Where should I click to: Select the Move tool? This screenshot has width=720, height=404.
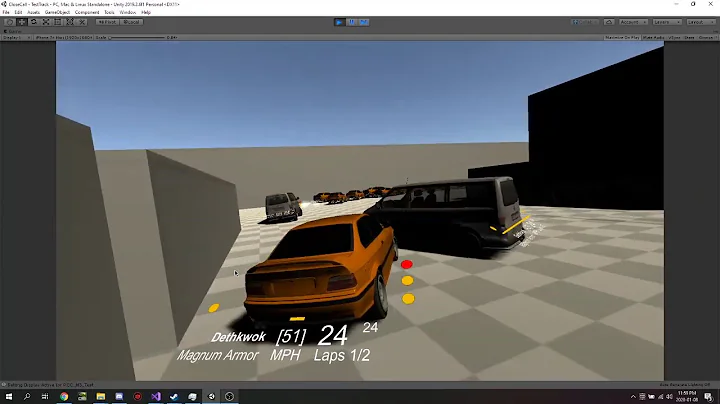pos(22,22)
